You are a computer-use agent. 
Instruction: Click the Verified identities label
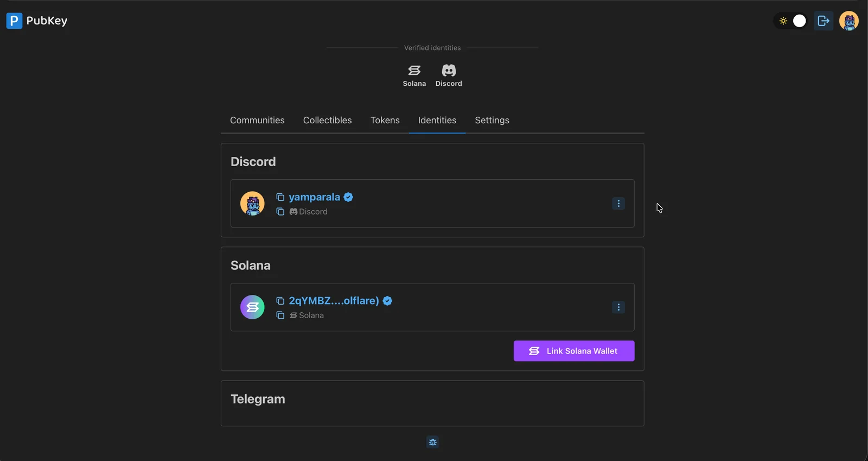coord(432,48)
